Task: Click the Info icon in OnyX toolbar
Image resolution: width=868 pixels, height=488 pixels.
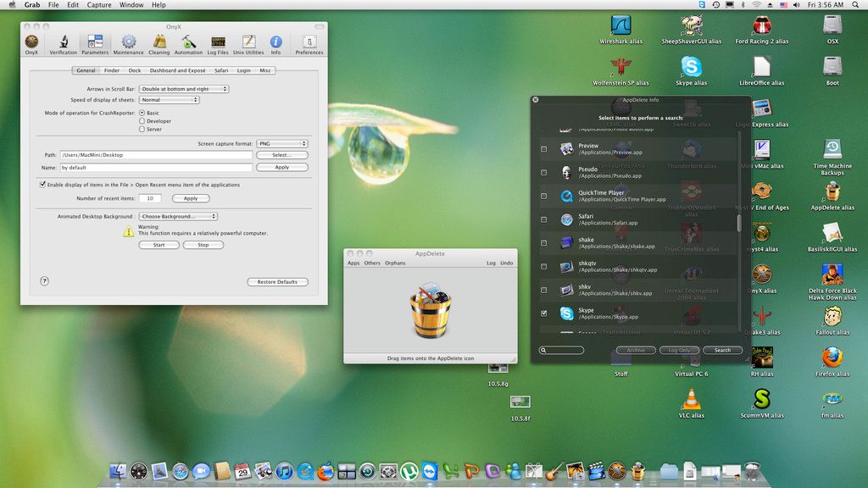Action: pyautogui.click(x=275, y=45)
